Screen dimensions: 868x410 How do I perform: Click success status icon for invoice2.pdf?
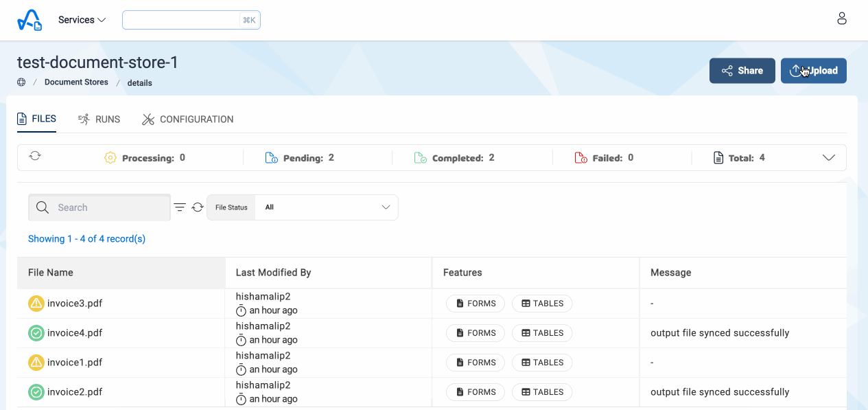point(36,392)
